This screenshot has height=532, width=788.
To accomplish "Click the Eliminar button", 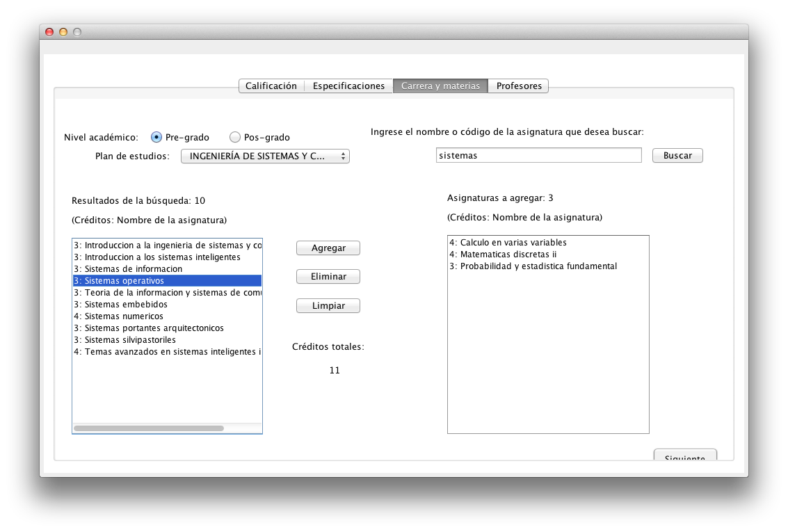I will [328, 276].
